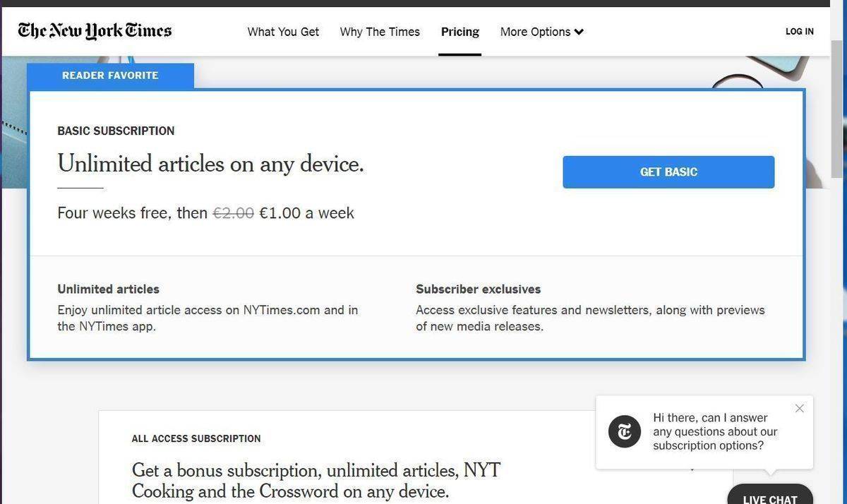Open the LIVE CHAT button

[769, 497]
